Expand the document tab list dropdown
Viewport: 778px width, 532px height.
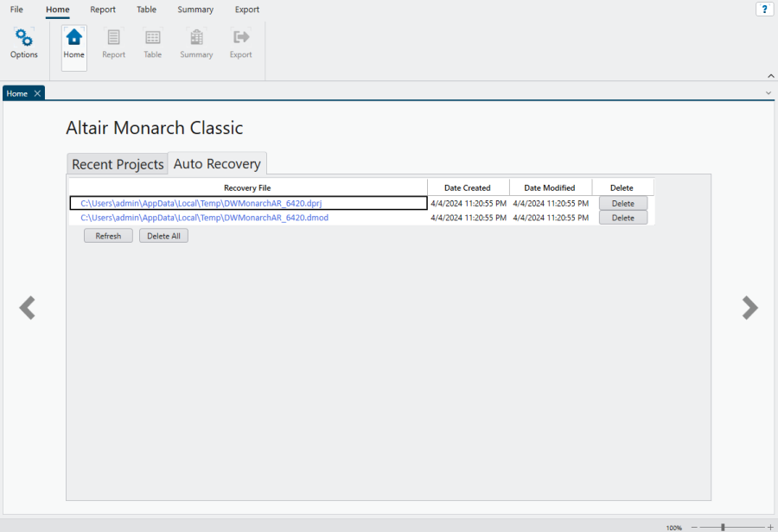click(768, 92)
